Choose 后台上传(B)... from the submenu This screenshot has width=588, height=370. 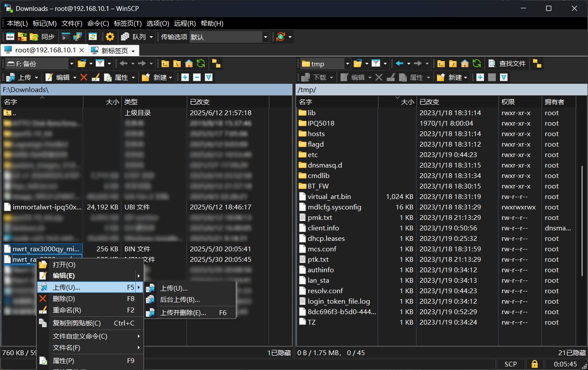[x=180, y=300]
